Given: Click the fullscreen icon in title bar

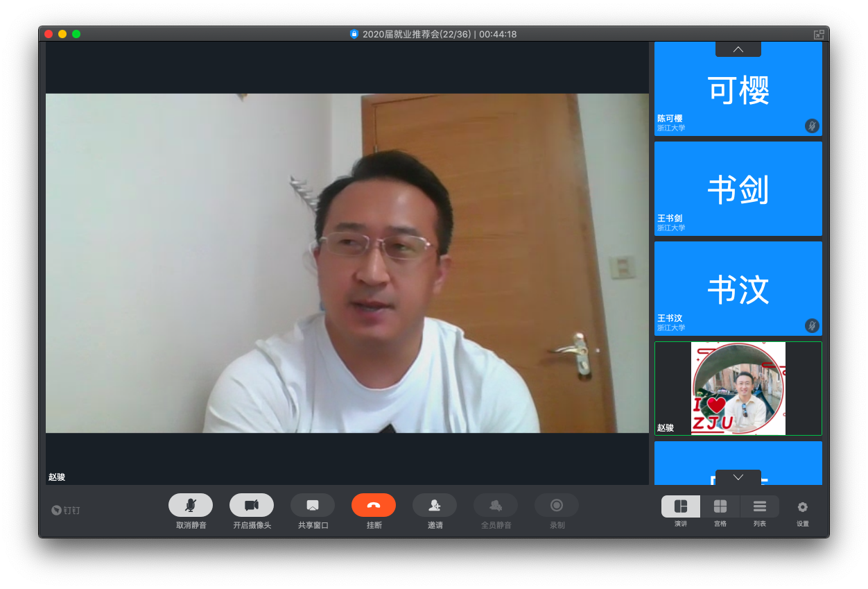Looking at the screenshot, I should 819,34.
